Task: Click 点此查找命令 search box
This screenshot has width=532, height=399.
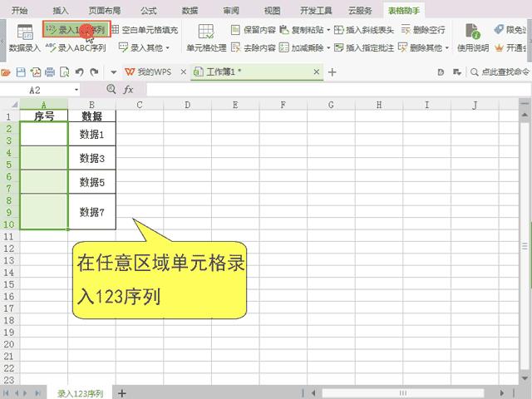Action: point(500,72)
